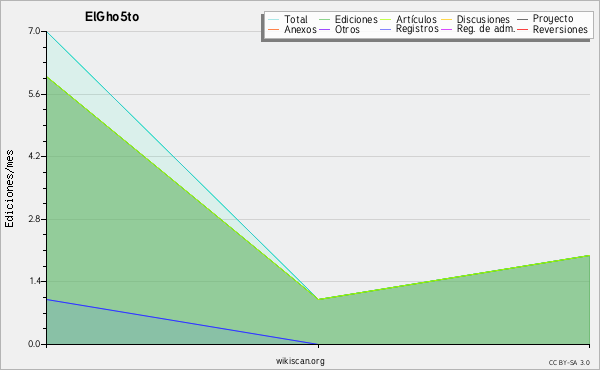Click the blue Registros legend line swatch
Viewport: 600px width, 370px height.
click(x=385, y=29)
